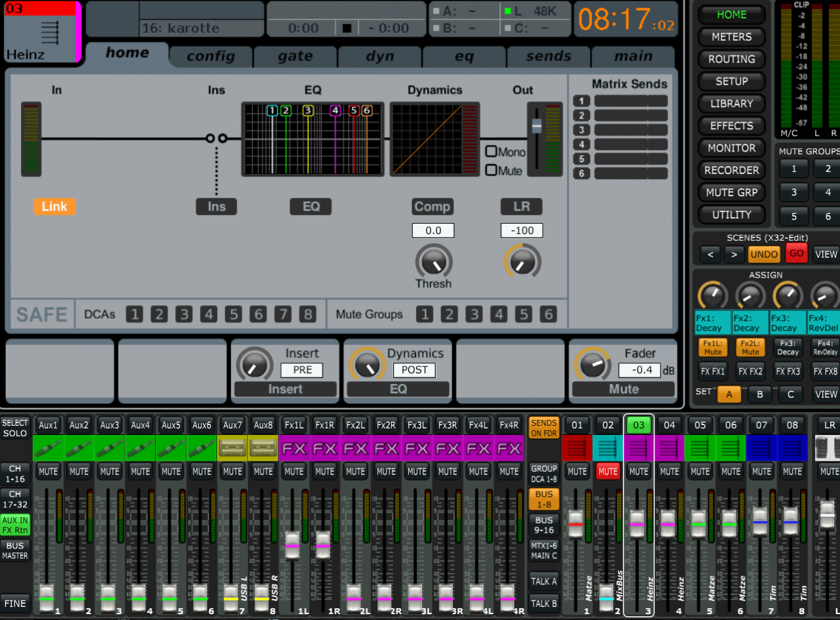Open the Insert PRE position selector

tap(303, 370)
